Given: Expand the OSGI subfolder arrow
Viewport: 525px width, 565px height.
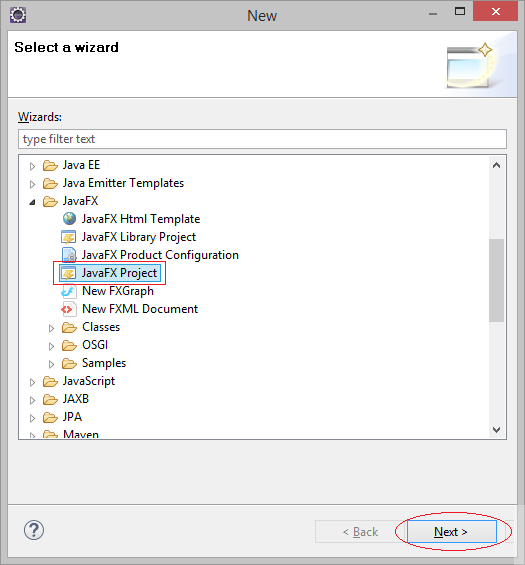Looking at the screenshot, I should coord(52,346).
